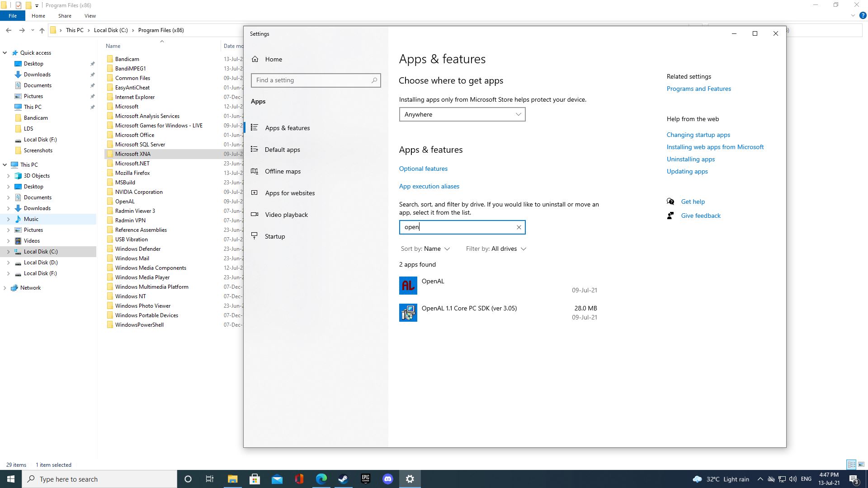Open the Optional features link
This screenshot has width=868, height=488.
423,169
